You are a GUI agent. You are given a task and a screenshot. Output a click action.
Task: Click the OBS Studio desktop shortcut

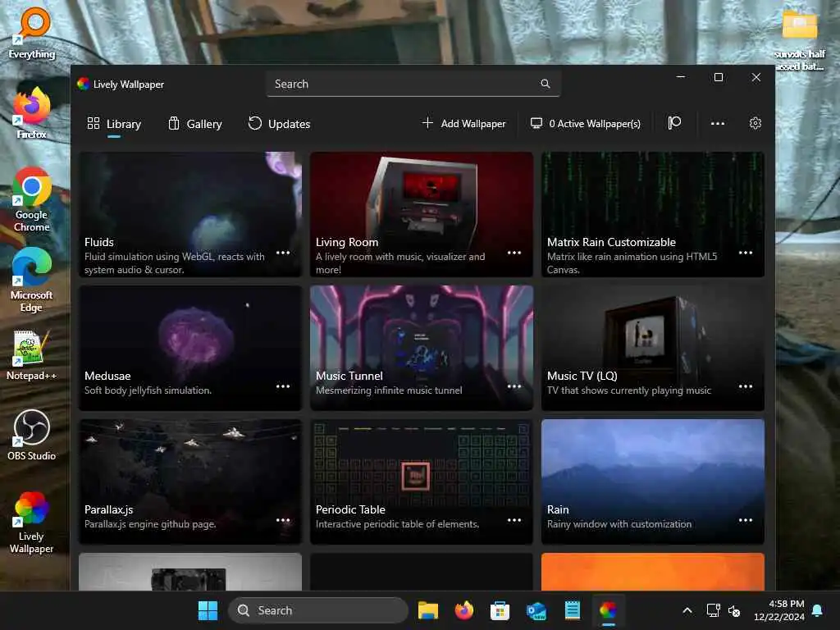32,435
